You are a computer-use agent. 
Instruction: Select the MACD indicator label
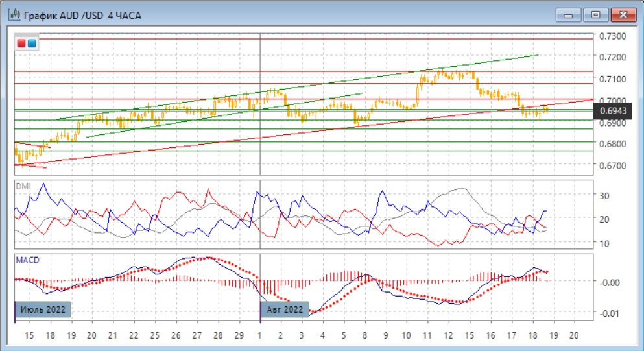[x=27, y=260]
